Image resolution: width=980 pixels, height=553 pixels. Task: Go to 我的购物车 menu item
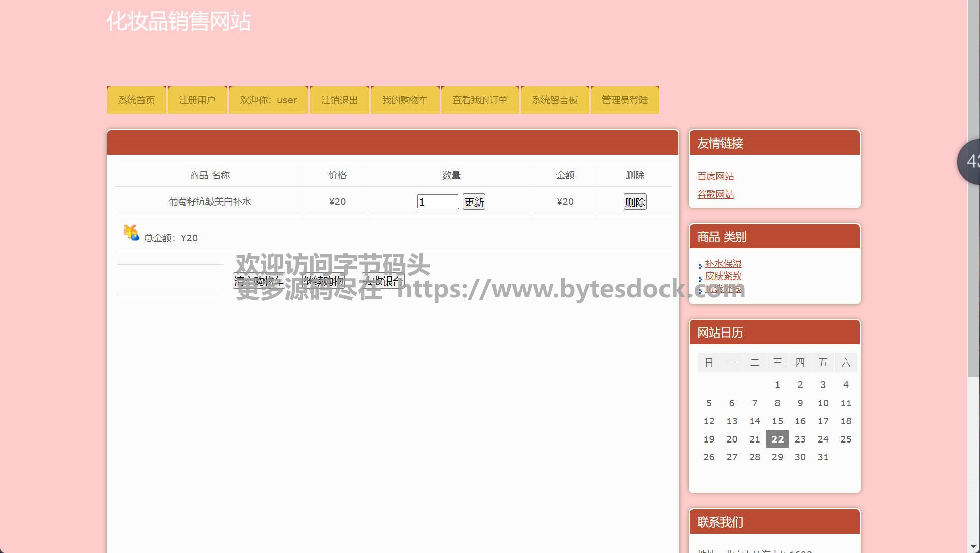coord(405,100)
